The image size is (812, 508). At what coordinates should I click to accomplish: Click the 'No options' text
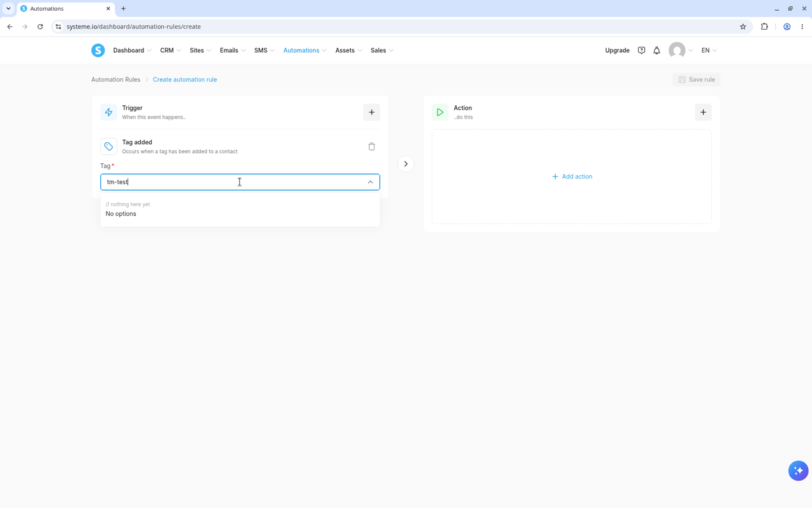point(121,214)
